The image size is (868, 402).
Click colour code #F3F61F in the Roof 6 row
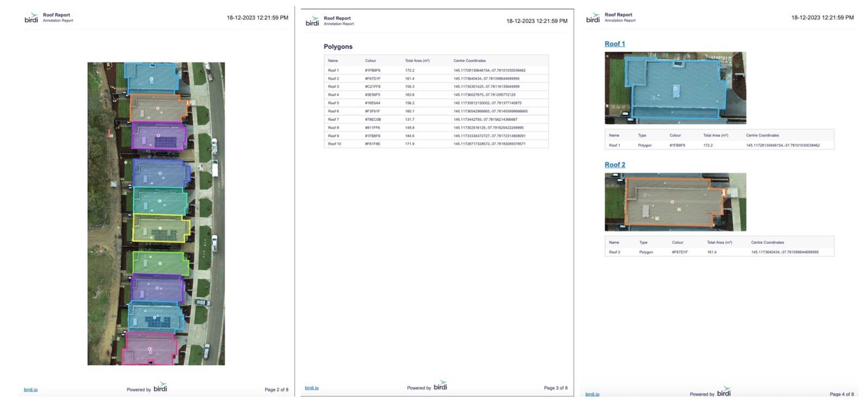tap(372, 111)
